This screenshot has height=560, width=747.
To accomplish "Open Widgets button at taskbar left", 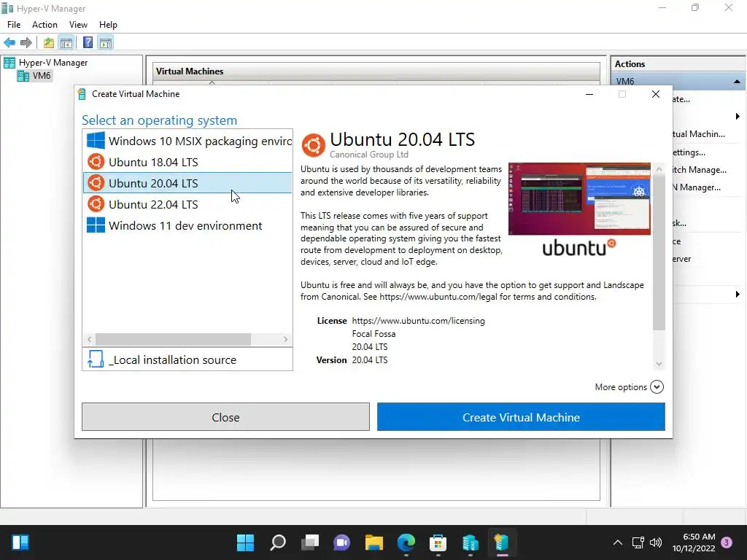I will pyautogui.click(x=20, y=542).
